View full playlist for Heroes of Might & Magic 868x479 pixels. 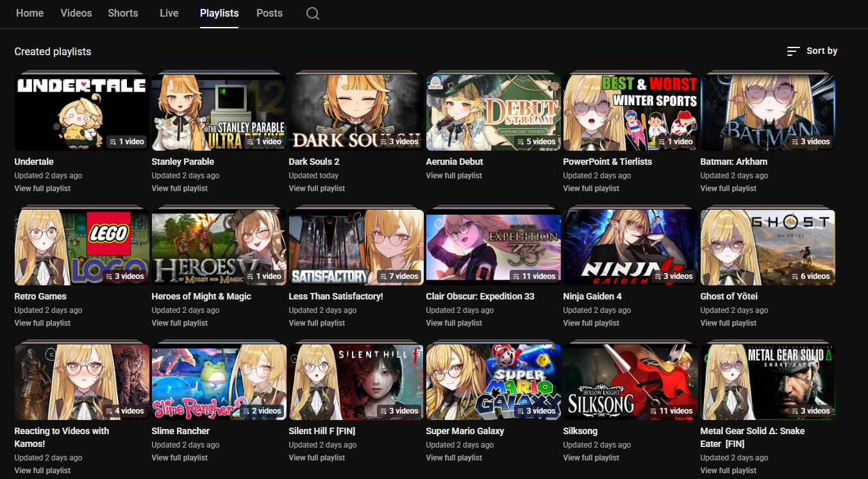pos(179,323)
